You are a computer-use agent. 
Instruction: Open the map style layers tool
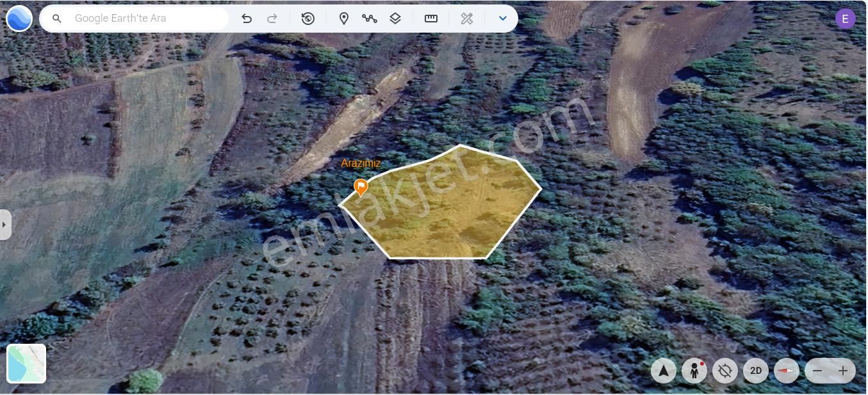pyautogui.click(x=395, y=18)
